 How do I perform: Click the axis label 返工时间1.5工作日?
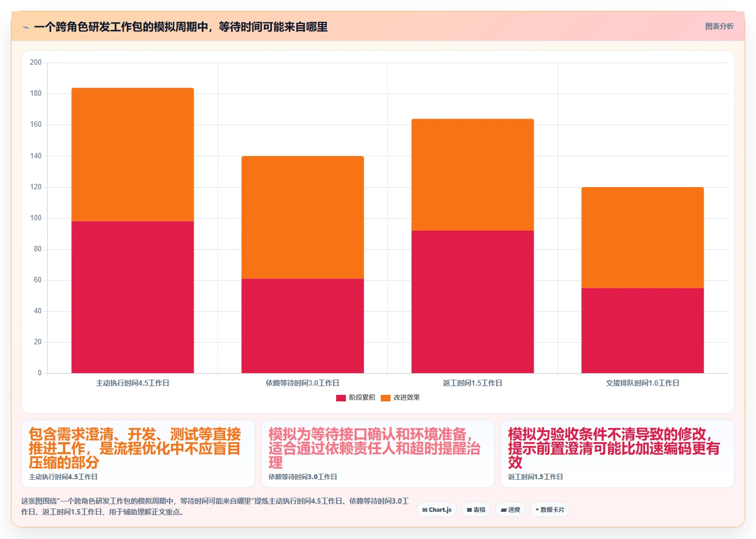[473, 383]
